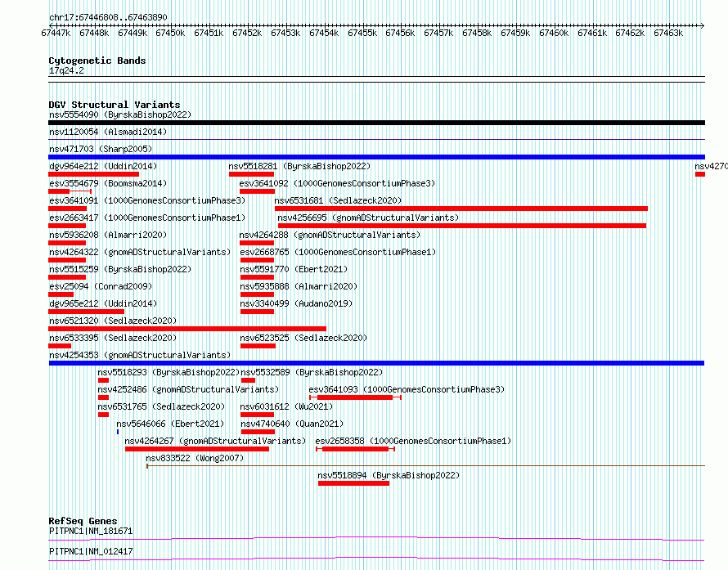Click esv3641092 variant label

337,183
